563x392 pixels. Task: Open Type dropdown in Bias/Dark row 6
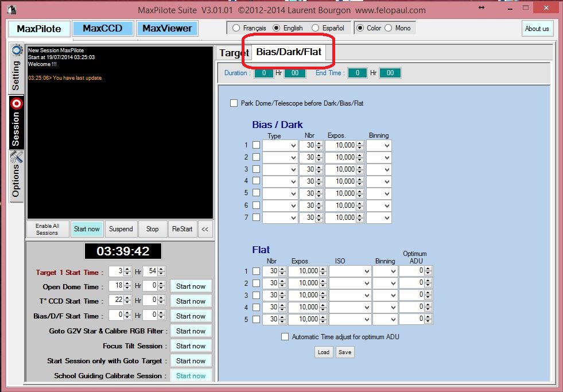(280, 205)
